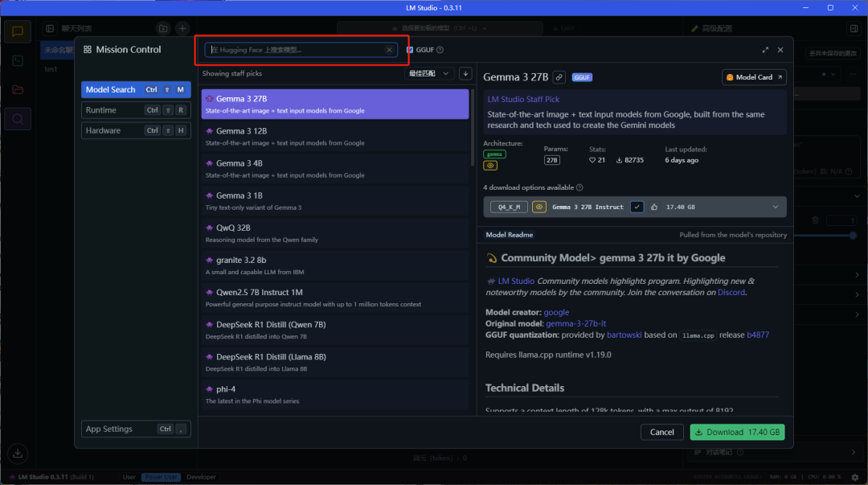868x485 pixels.
Task: Click the thumbs-up icon on download option
Action: (x=654, y=208)
